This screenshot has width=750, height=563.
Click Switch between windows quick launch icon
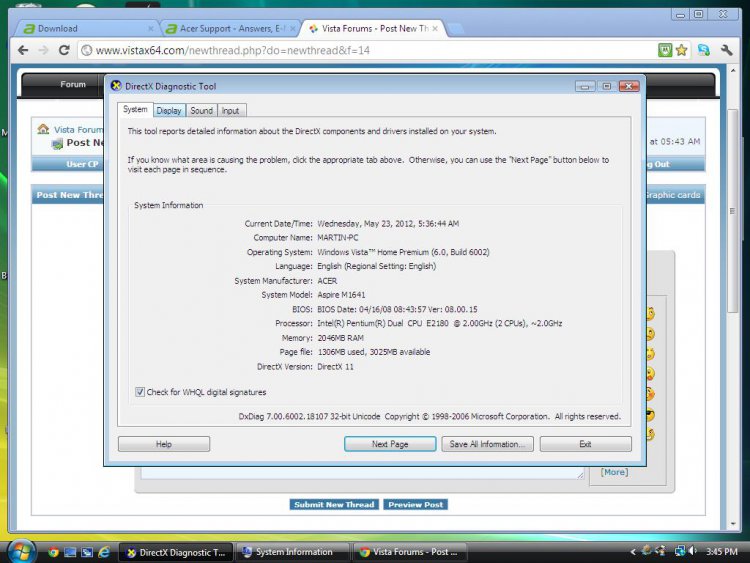point(87,552)
